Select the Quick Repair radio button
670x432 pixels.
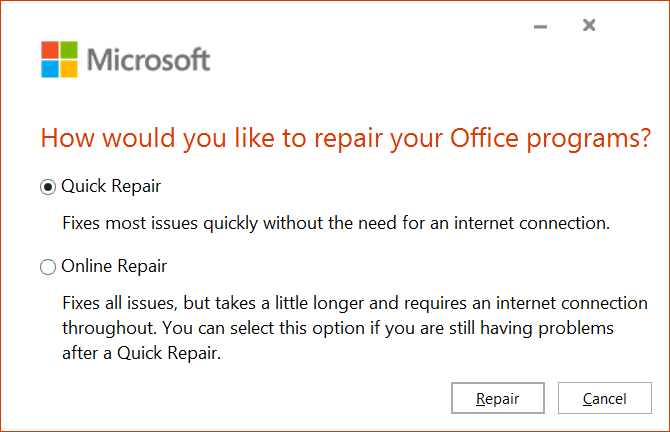pyautogui.click(x=48, y=187)
